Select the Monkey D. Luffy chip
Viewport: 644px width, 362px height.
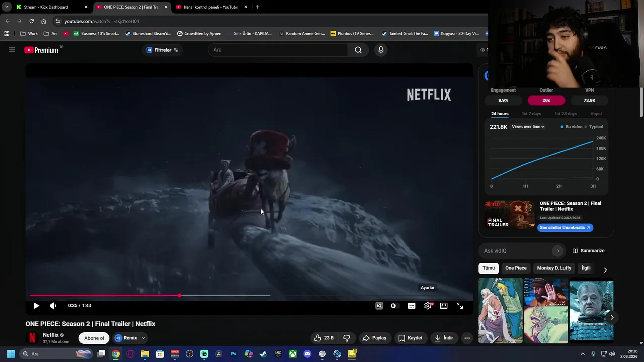click(554, 268)
